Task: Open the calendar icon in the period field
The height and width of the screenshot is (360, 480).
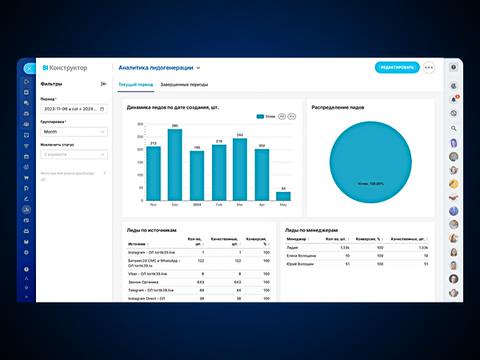Action: pyautogui.click(x=102, y=109)
